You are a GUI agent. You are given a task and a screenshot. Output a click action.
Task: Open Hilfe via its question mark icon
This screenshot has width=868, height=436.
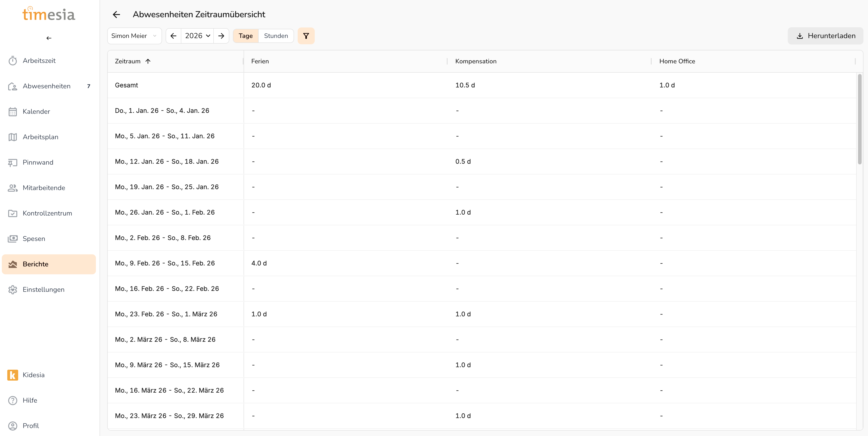click(x=13, y=400)
